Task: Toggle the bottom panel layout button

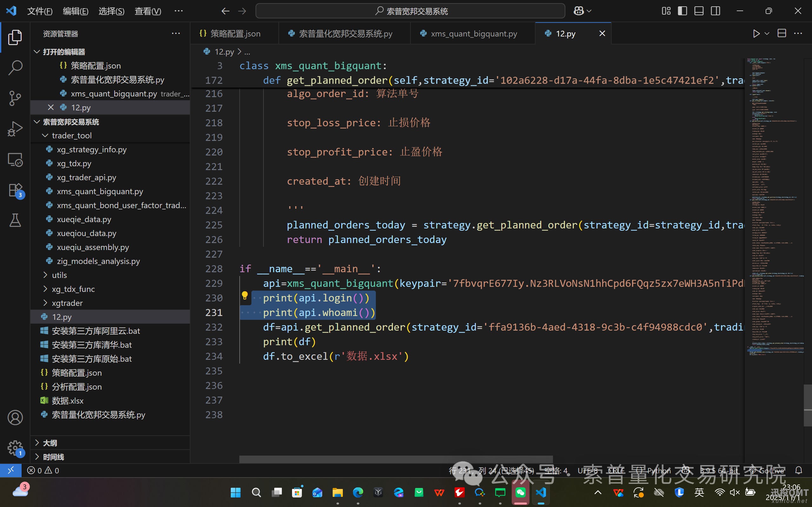Action: pos(699,11)
